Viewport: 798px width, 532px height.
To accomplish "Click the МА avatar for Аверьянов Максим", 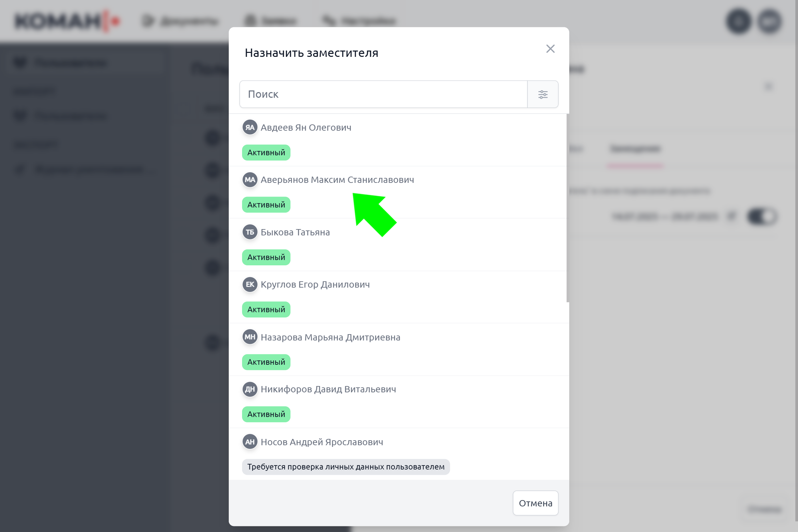I will (x=250, y=180).
